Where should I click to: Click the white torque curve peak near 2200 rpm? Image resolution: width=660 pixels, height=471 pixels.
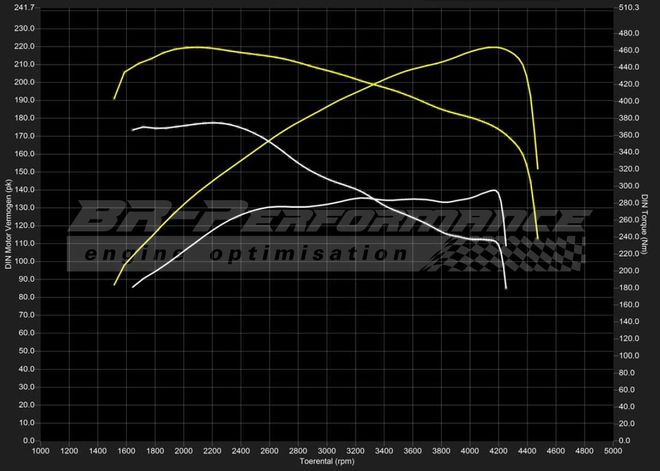[213, 122]
